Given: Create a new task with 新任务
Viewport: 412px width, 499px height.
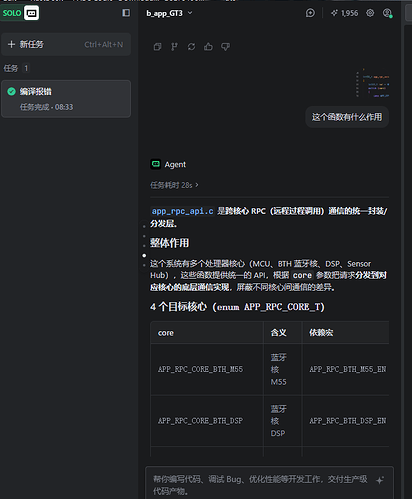Looking at the screenshot, I should click(66, 44).
